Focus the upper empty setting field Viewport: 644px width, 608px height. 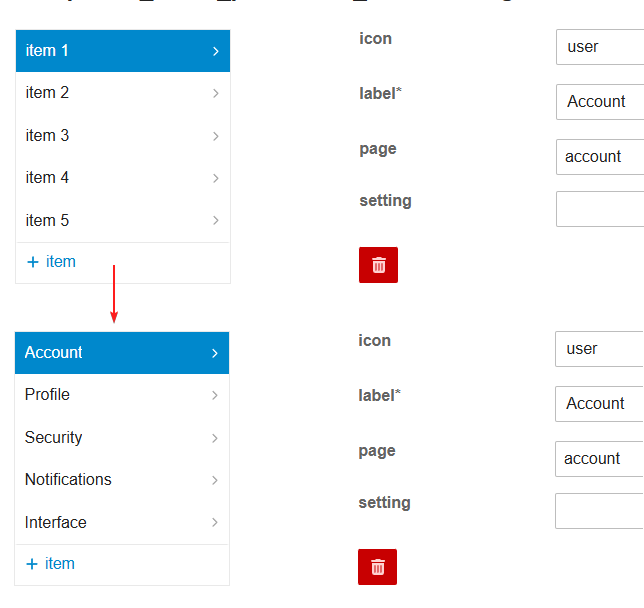tap(600, 209)
